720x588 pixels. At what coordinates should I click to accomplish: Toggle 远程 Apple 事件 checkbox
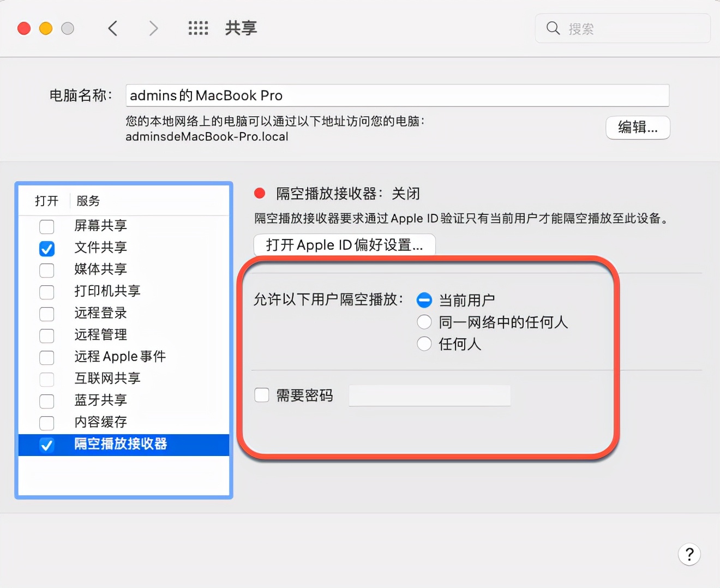47,357
